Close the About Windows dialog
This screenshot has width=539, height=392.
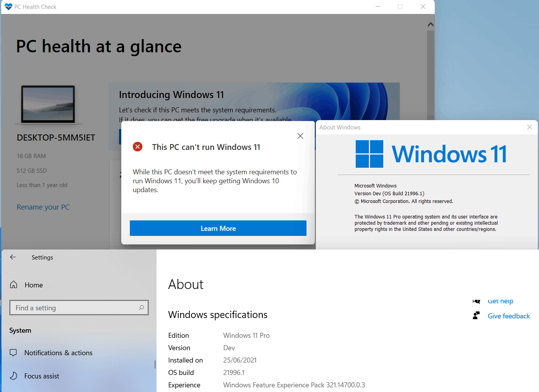tap(530, 127)
